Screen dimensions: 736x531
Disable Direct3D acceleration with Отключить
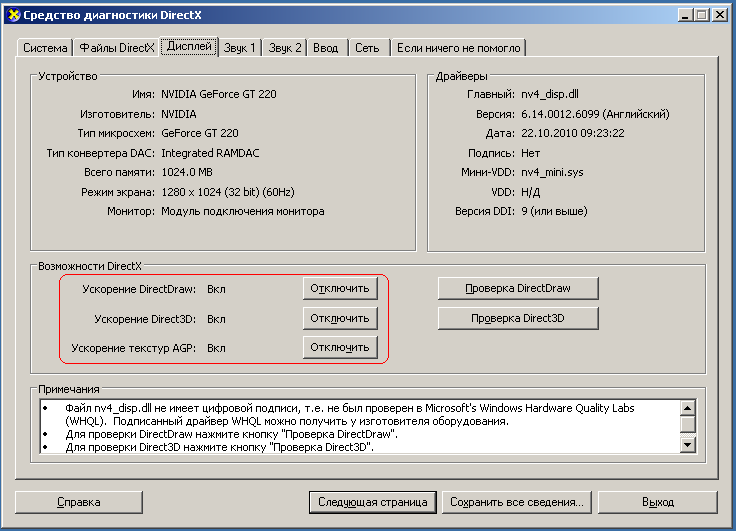(340, 318)
